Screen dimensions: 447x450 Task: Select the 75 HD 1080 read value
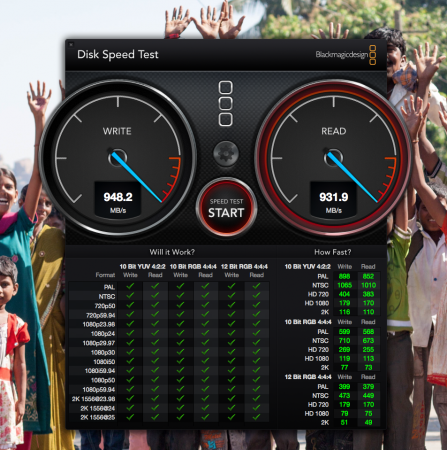(x=368, y=414)
